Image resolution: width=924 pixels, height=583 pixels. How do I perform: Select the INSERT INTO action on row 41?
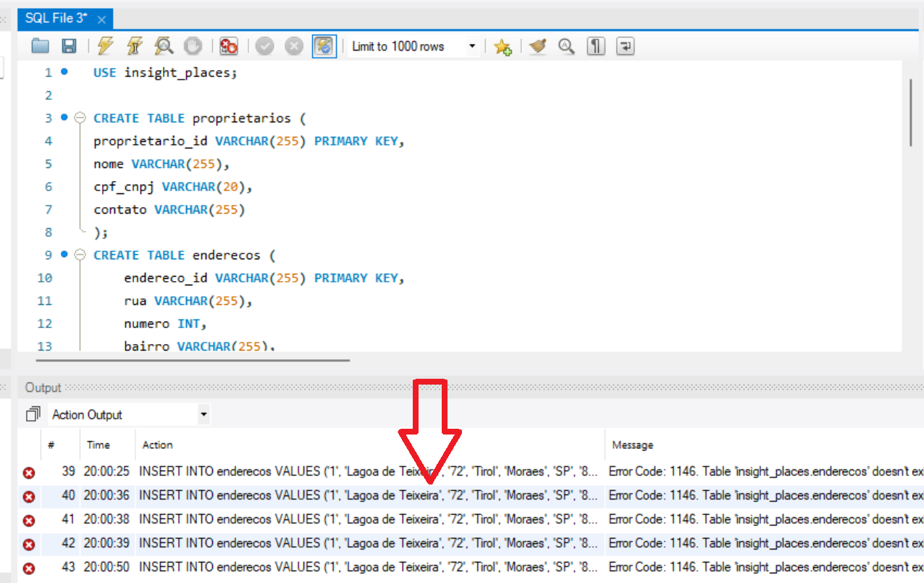(x=369, y=519)
